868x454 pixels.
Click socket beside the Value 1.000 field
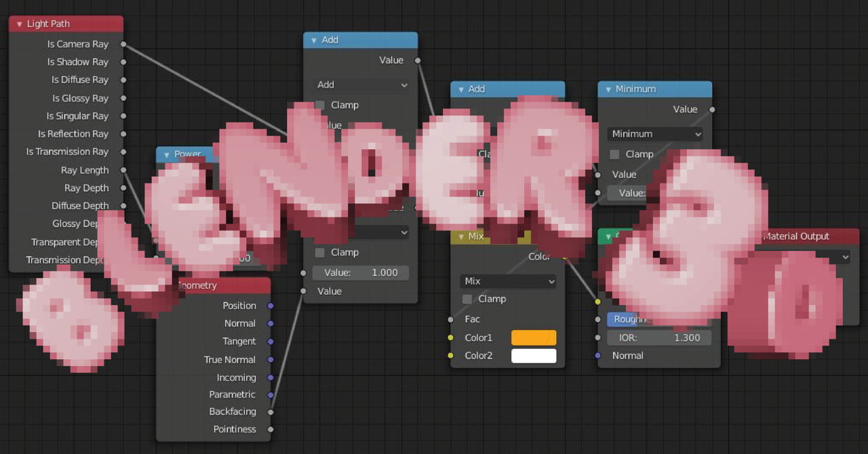pos(304,272)
